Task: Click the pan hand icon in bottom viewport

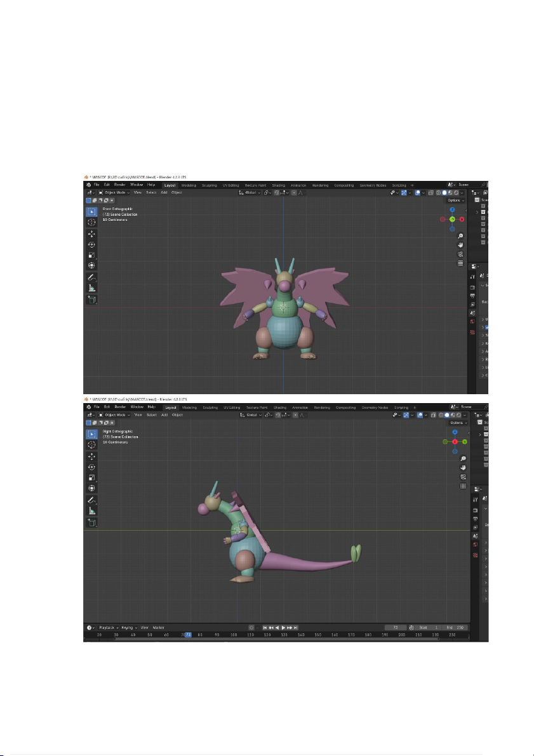Action: pyautogui.click(x=463, y=468)
